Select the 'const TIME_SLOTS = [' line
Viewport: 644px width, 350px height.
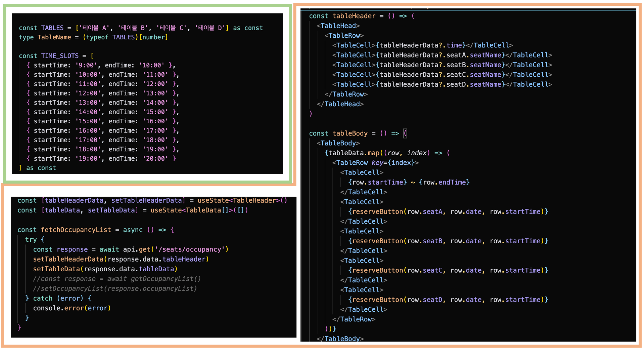coord(56,56)
